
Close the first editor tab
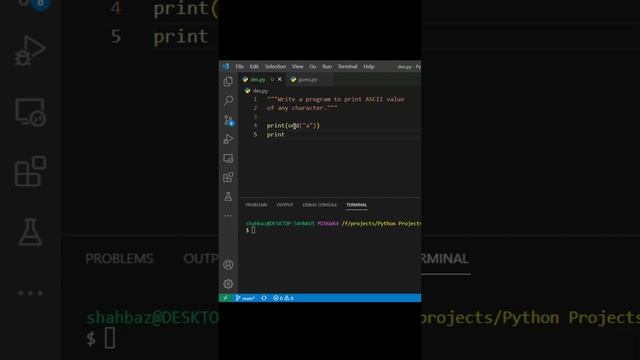280,80
